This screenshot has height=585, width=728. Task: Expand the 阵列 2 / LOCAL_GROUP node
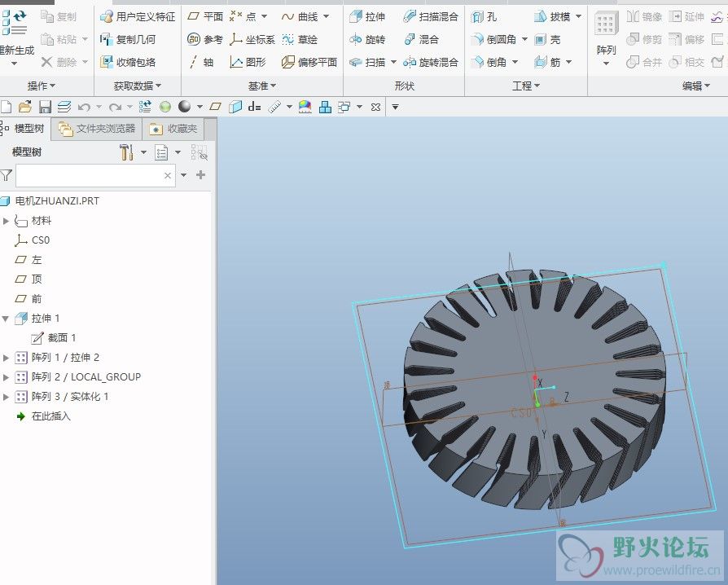point(6,377)
